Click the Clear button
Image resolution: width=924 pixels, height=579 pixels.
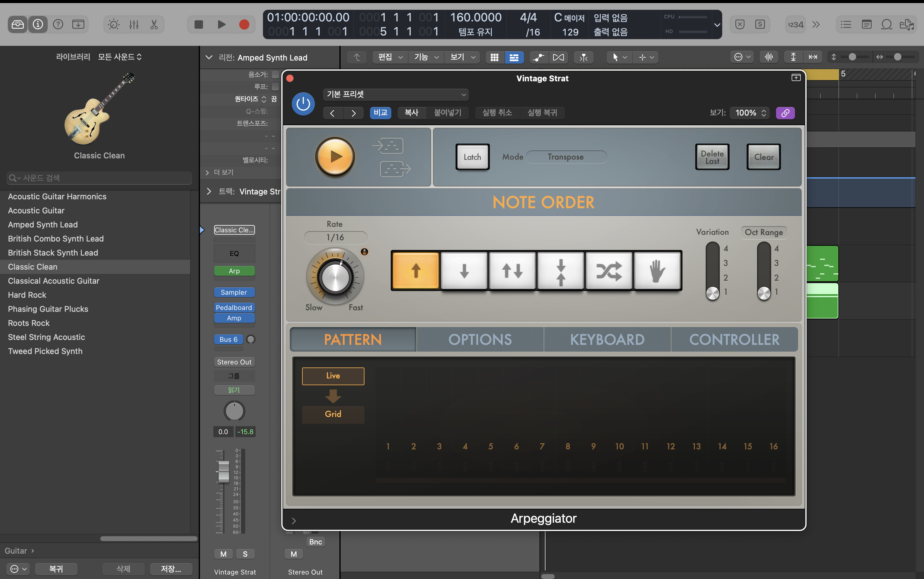point(763,157)
